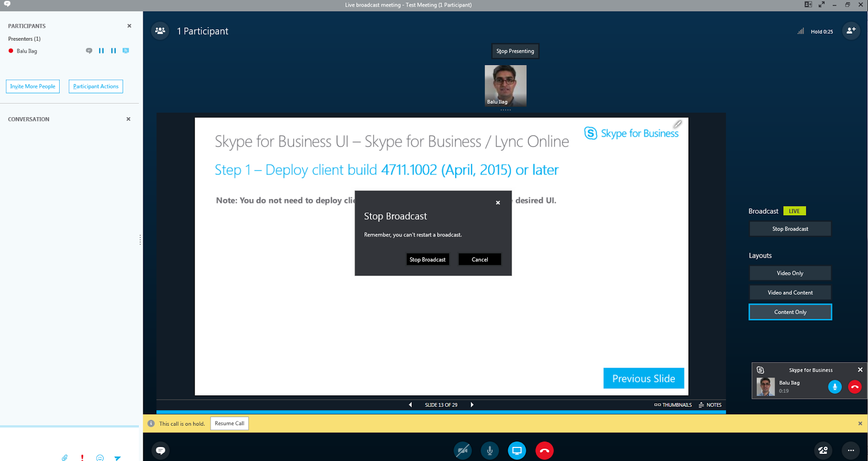Click Balu Ilag's red presence indicator
The height and width of the screenshot is (461, 868).
pyautogui.click(x=11, y=51)
